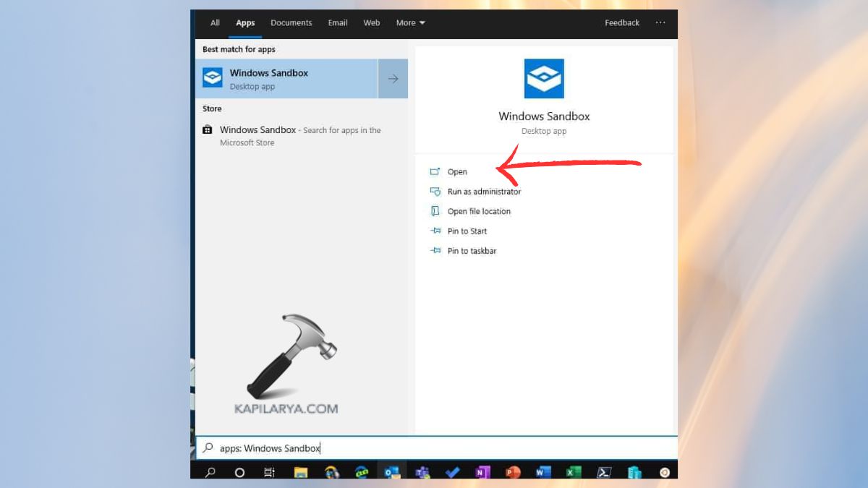The width and height of the screenshot is (868, 488).
Task: Open Task View from the taskbar
Action: pos(269,473)
